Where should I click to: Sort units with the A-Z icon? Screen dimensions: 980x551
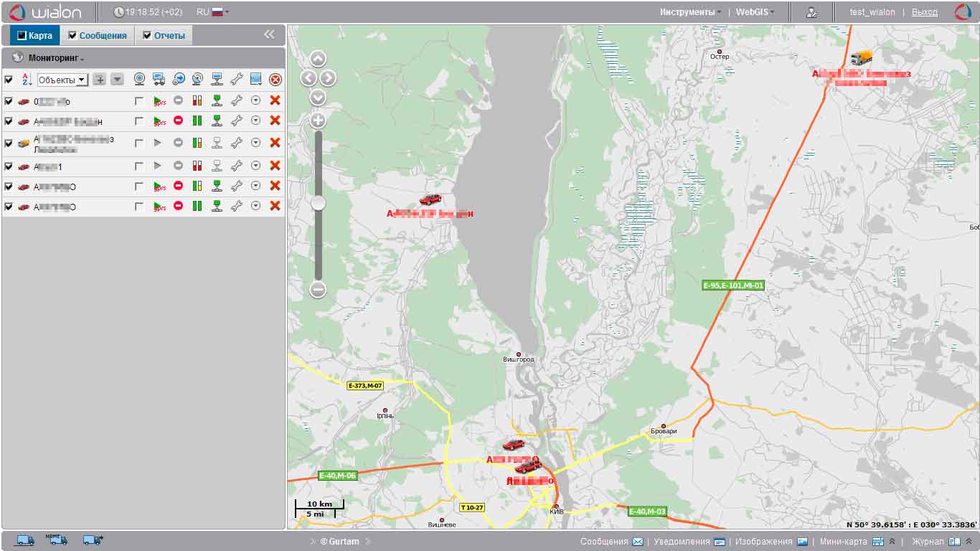pyautogui.click(x=27, y=80)
